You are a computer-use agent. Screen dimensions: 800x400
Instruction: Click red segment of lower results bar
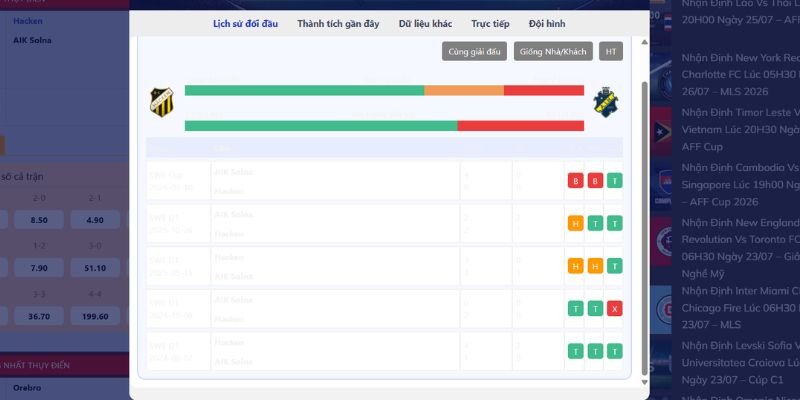(x=521, y=126)
